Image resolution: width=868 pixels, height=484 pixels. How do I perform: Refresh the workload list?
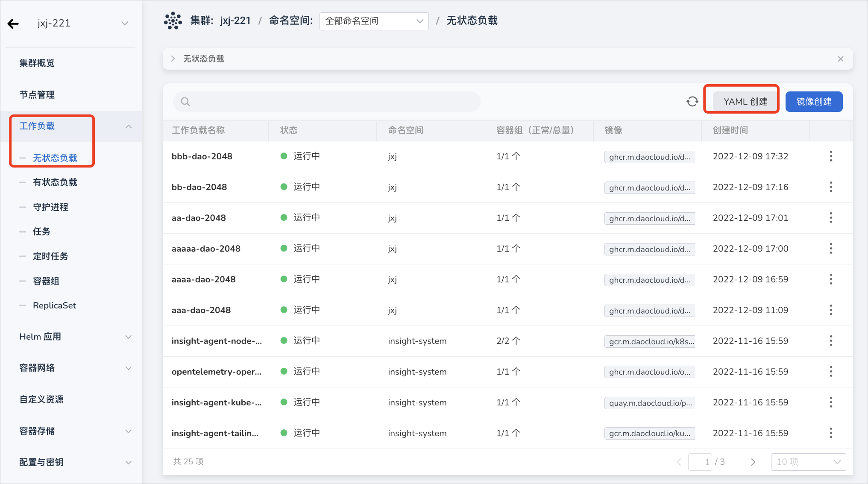692,102
